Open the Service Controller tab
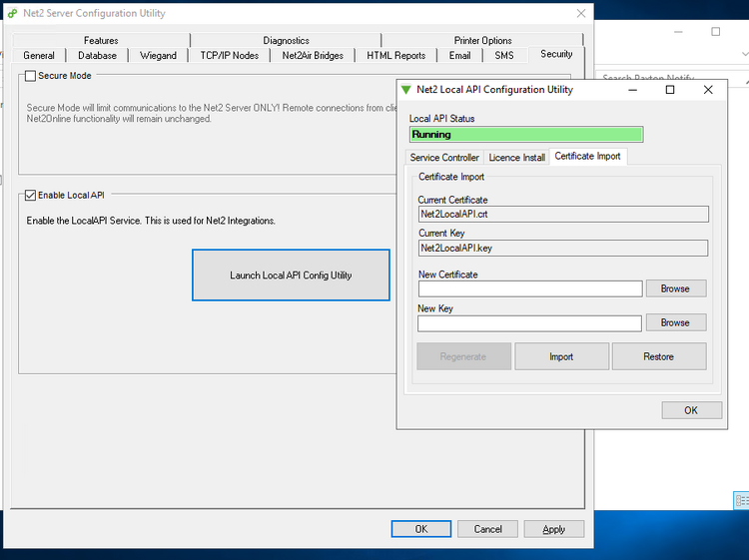The width and height of the screenshot is (749, 560). pyautogui.click(x=444, y=157)
